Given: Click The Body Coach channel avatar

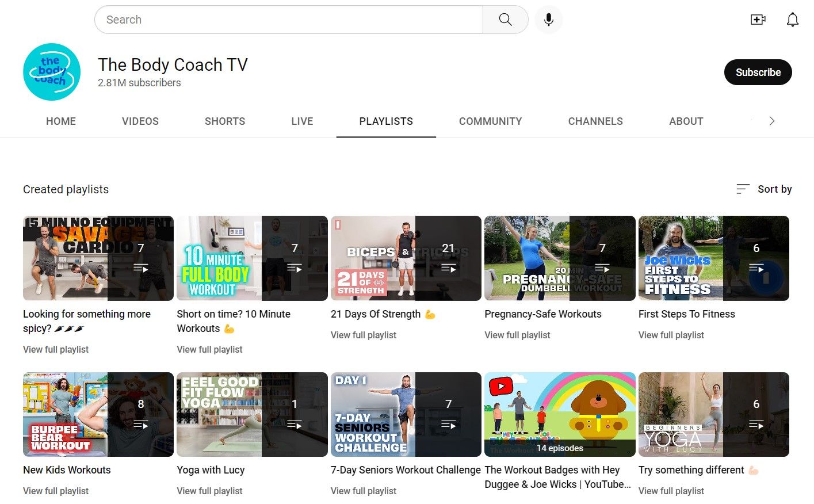Looking at the screenshot, I should 52,72.
